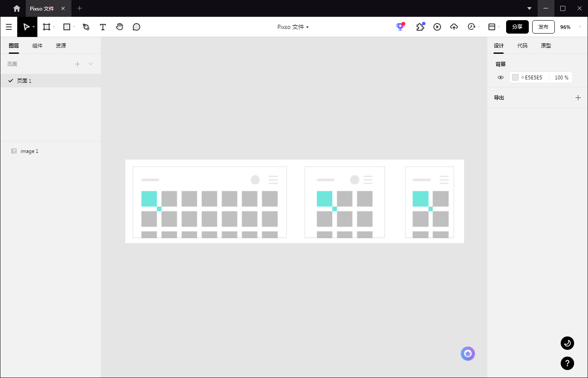Open the Frame tool dropdown arrow

click(54, 27)
